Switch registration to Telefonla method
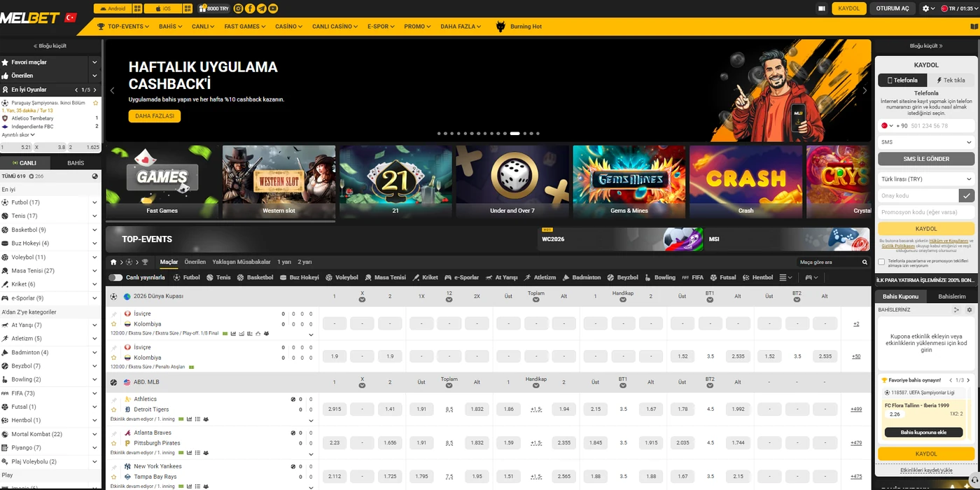Viewport: 980px width, 490px height. tap(902, 80)
